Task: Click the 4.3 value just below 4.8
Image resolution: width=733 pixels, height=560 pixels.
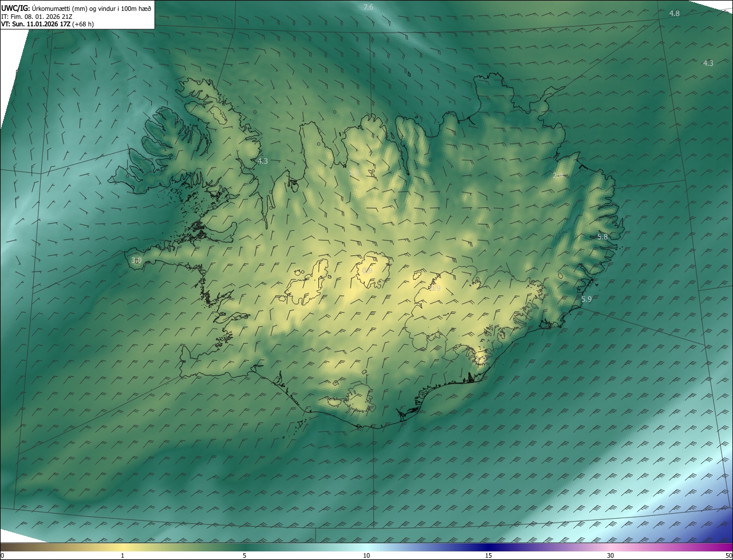Action: [708, 63]
